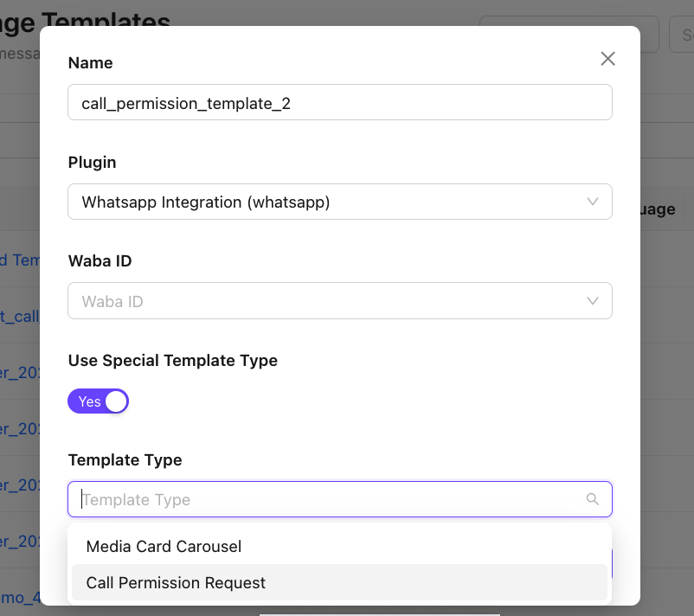Choose Call Permission Request option
Screen dimensions: 694x616
(x=339, y=583)
